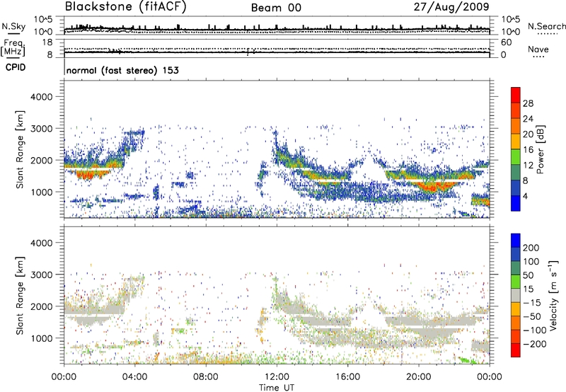The image size is (566, 392).
Task: Click the gray segment of velocity colorbar
Action: click(516, 295)
